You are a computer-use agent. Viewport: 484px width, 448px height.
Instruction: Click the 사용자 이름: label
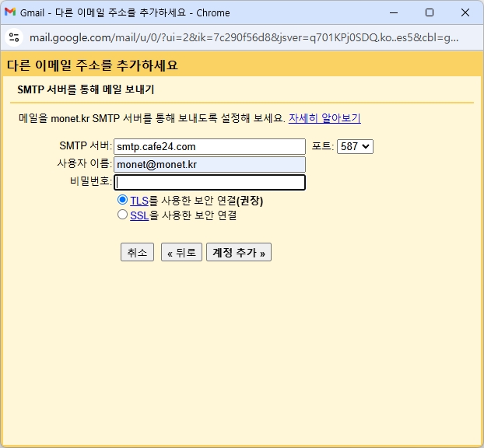coord(85,163)
